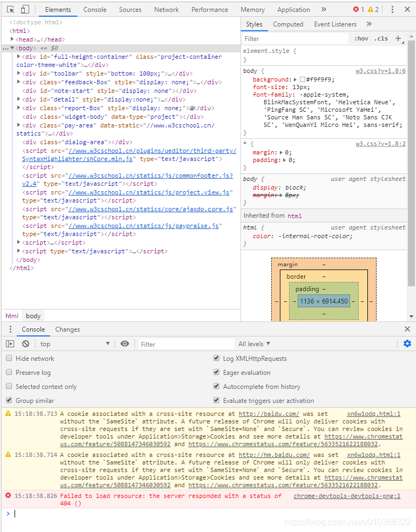Close the console drawer

[407, 329]
